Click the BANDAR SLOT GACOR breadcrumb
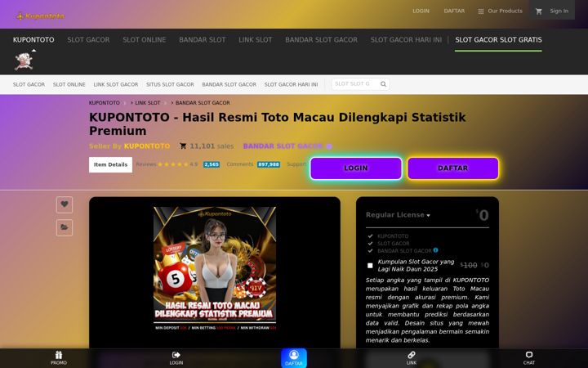Screen dimensions: 588x368 coord(203,103)
